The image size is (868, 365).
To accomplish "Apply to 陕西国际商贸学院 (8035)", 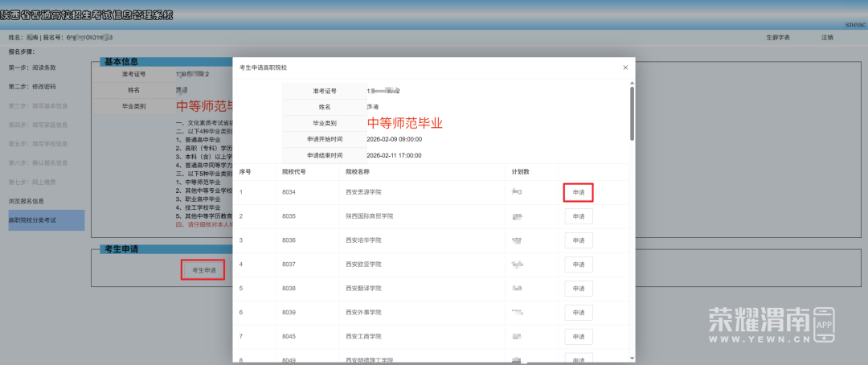I will pyautogui.click(x=579, y=216).
